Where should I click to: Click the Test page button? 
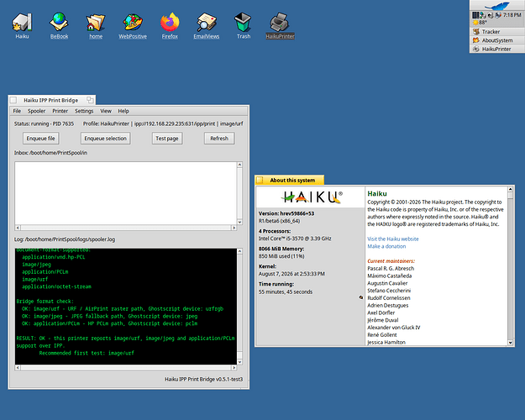pyautogui.click(x=167, y=139)
